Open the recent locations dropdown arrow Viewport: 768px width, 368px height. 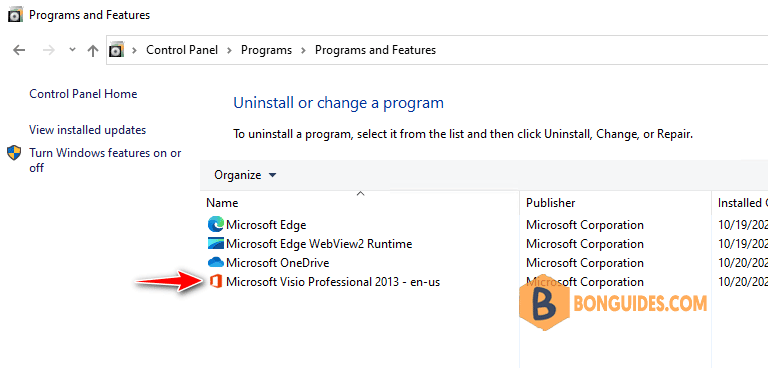pos(72,49)
